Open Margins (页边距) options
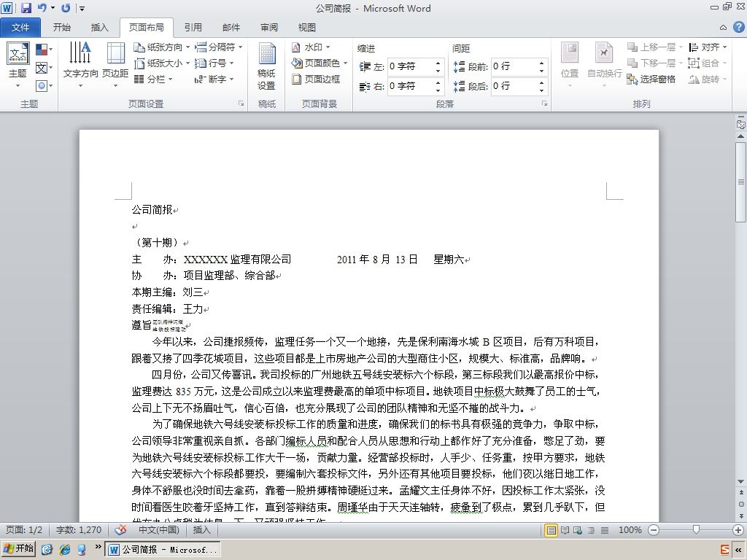747x560 pixels. 115,66
